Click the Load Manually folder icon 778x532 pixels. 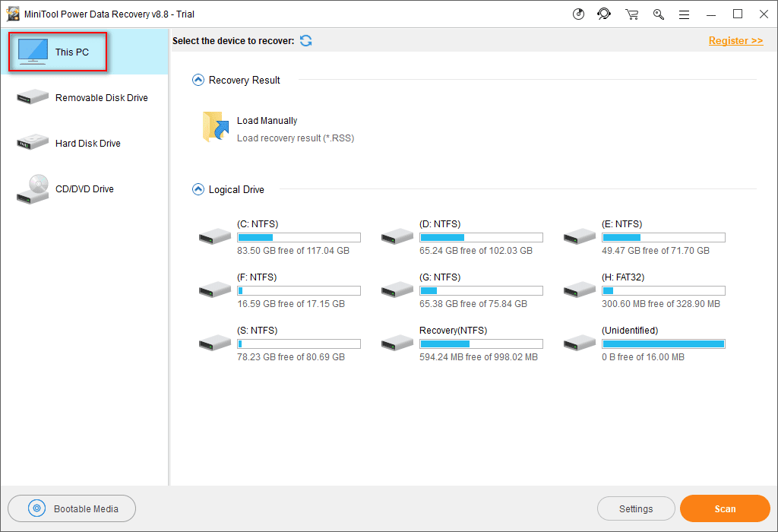(216, 127)
